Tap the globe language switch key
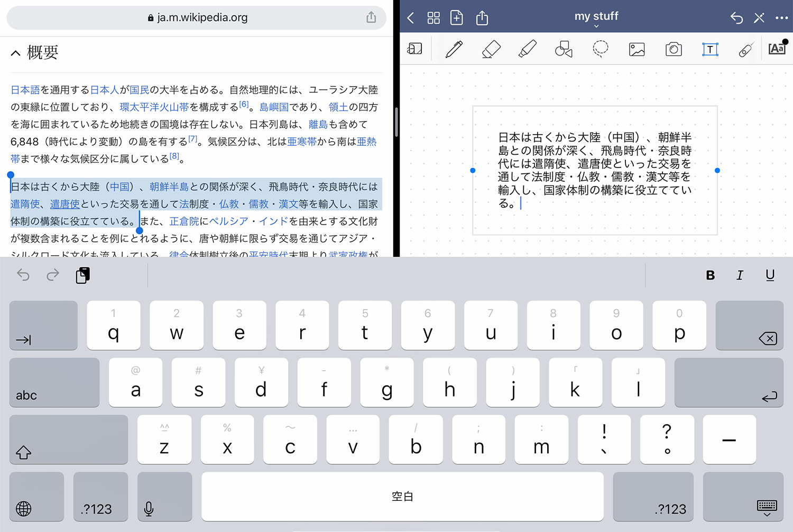The height and width of the screenshot is (532, 793). [36, 497]
